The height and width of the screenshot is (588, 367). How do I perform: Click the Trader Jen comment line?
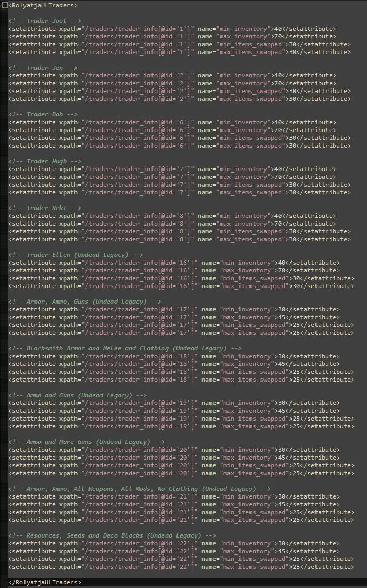tap(43, 68)
